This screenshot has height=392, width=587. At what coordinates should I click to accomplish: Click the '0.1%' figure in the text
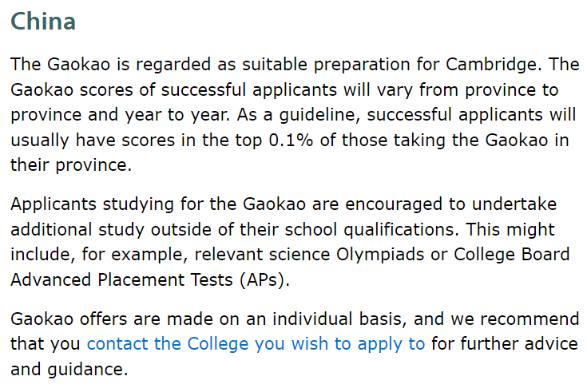[x=291, y=140]
